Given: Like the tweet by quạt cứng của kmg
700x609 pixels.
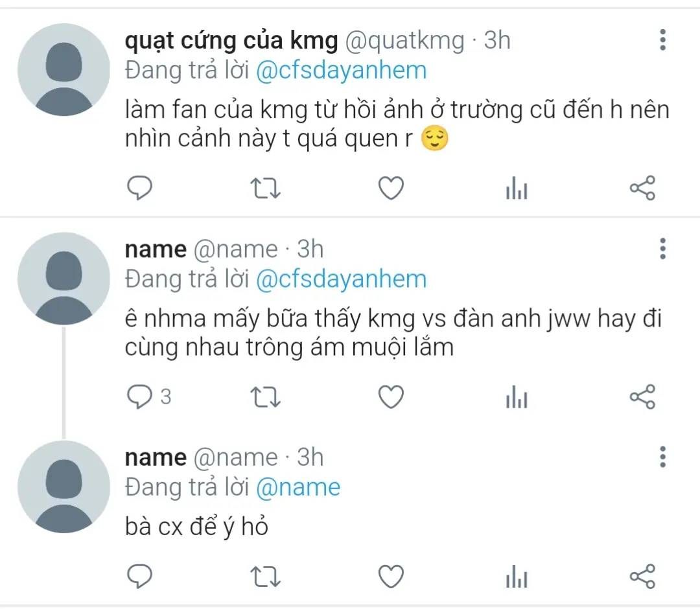Looking at the screenshot, I should click(x=391, y=188).
